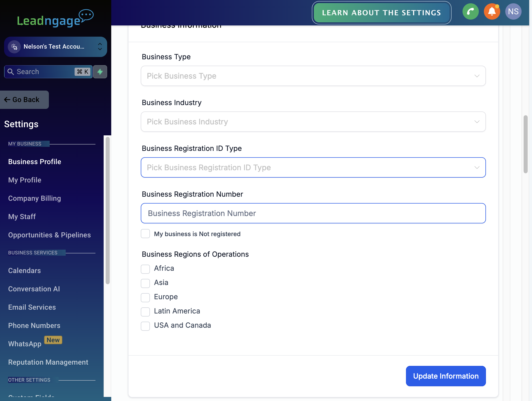Click the search magnifier icon
Viewport: 532px width, 401px height.
pyautogui.click(x=11, y=72)
